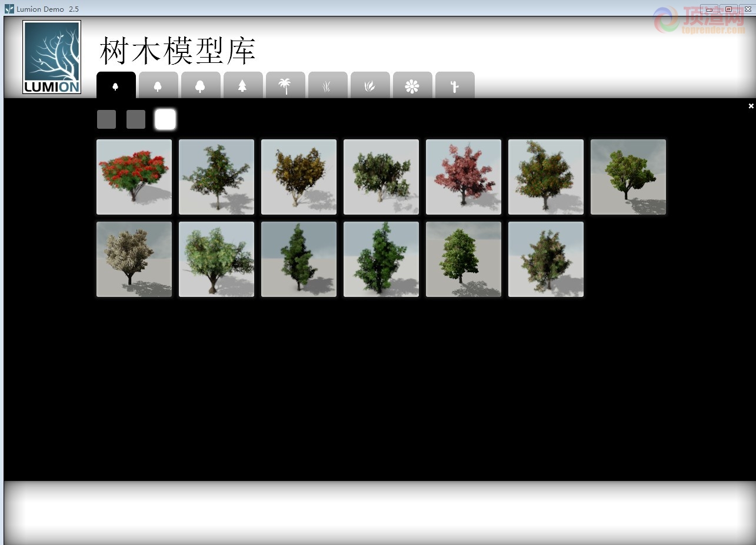Image resolution: width=756 pixels, height=545 pixels.
Task: Open the large tree category tab
Action: click(x=201, y=85)
